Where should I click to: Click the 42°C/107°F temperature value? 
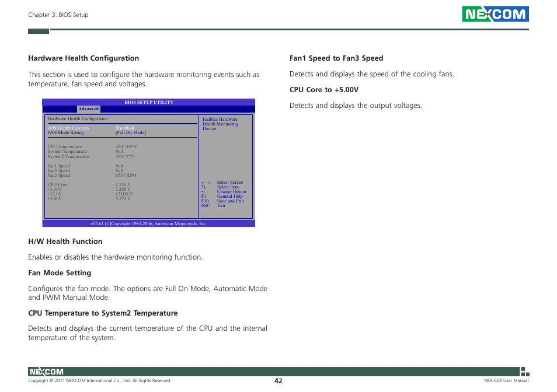(126, 146)
